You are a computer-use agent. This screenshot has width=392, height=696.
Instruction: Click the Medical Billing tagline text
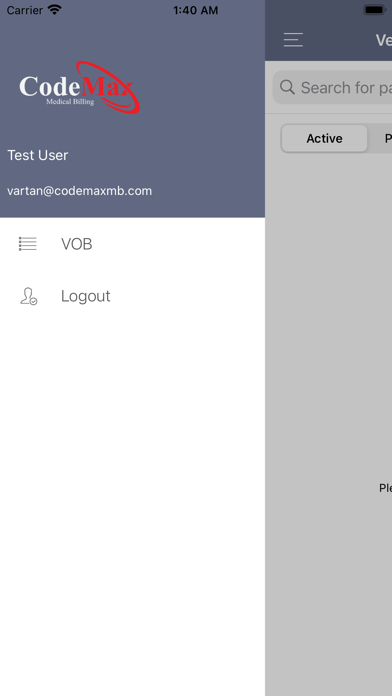70,102
